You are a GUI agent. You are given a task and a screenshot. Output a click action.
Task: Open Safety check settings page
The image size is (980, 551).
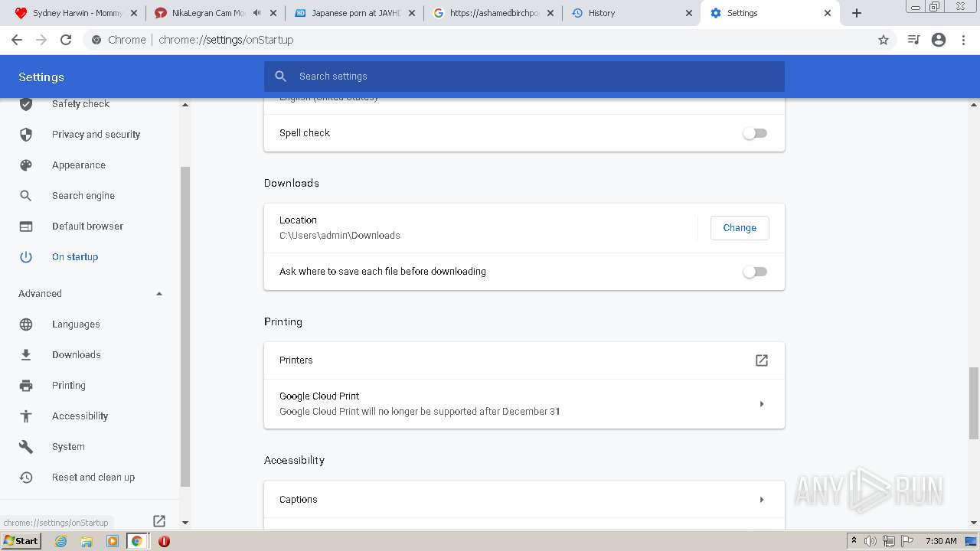[80, 104]
